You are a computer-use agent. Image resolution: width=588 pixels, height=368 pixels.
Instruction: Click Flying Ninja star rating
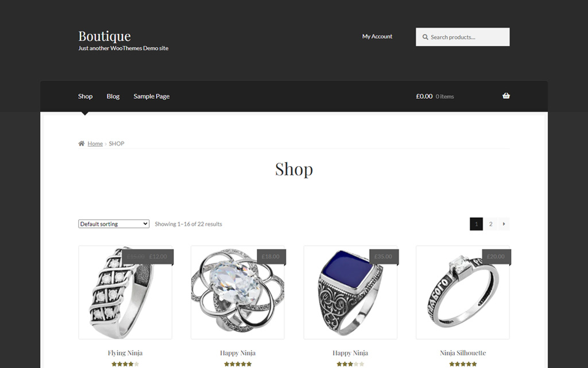click(x=125, y=364)
